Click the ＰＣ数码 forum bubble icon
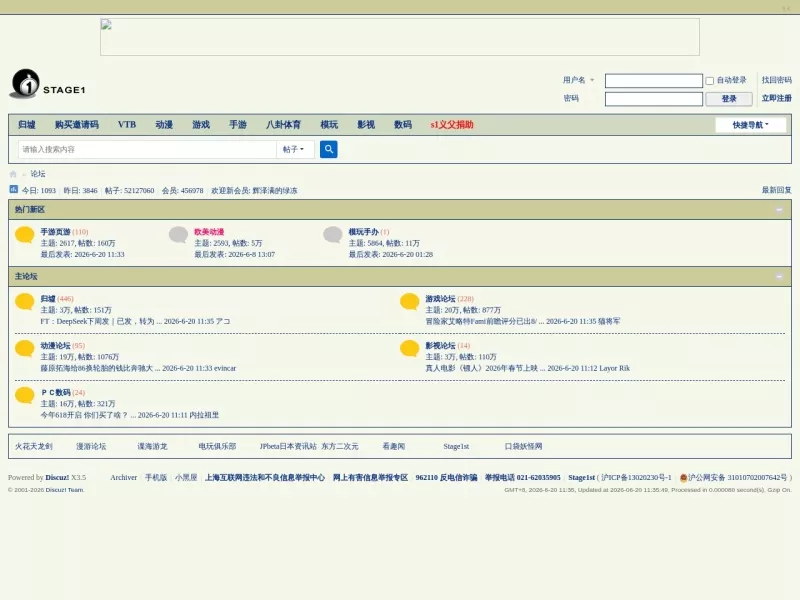The height and width of the screenshot is (600, 800). click(24, 395)
